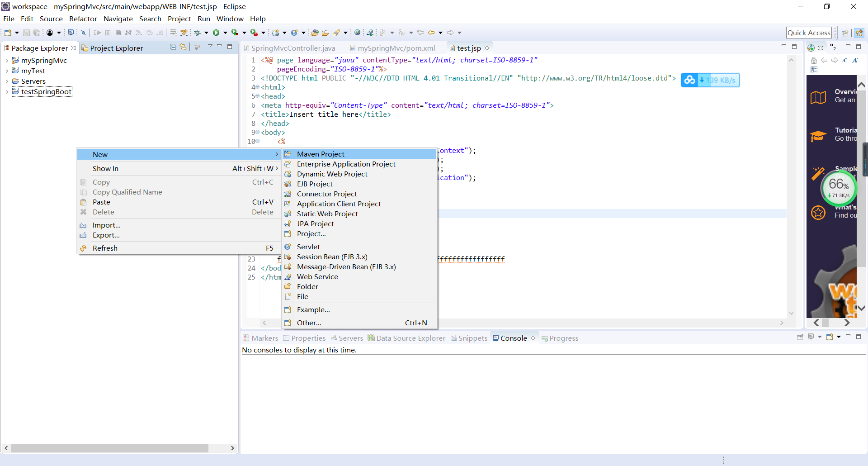Open Package Explorer View Menu triangle
The height and width of the screenshot is (466, 868).
coord(210,46)
